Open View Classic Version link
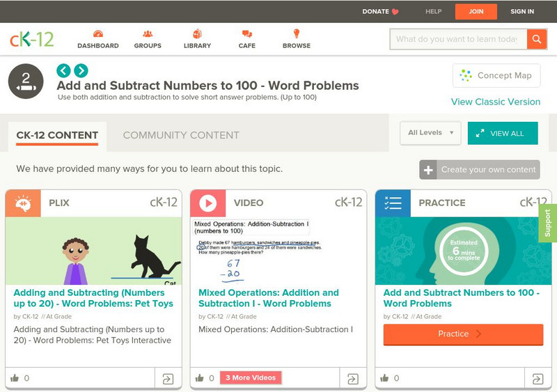Viewport: 557px width, 392px height. pos(496,102)
